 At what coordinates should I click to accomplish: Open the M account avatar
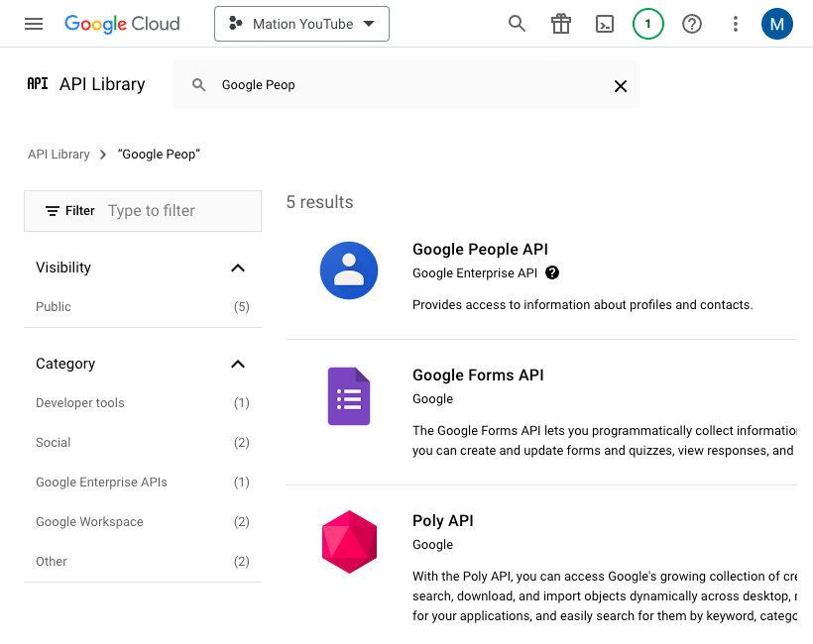(776, 24)
